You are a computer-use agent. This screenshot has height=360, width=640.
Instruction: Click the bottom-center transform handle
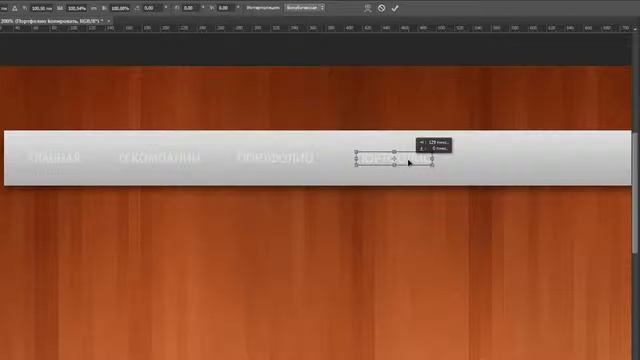click(x=394, y=165)
